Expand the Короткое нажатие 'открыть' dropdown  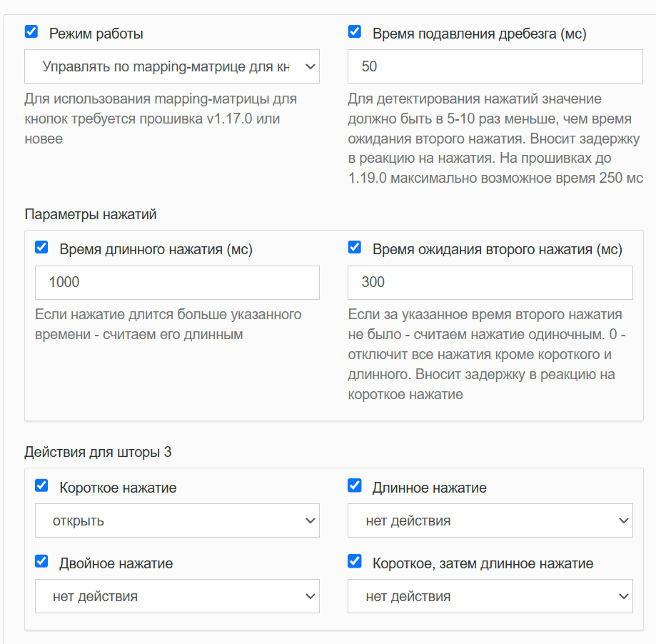[x=178, y=520]
